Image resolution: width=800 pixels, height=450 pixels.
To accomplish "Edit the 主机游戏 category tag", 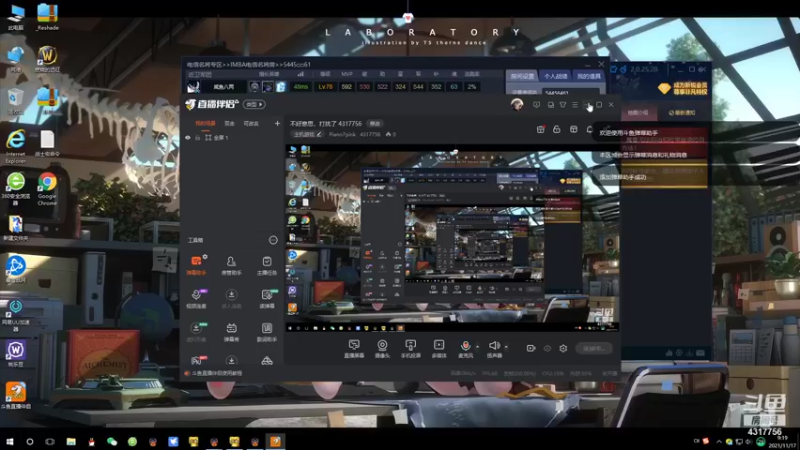I will 308,134.
